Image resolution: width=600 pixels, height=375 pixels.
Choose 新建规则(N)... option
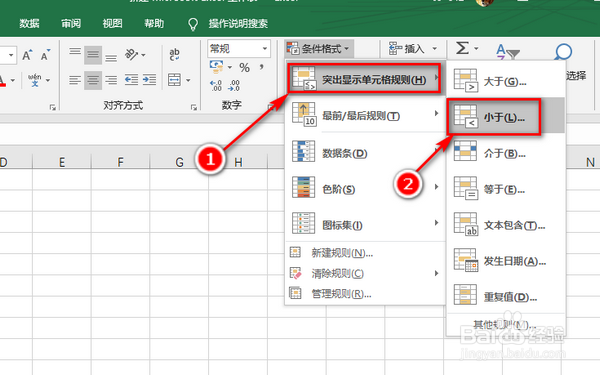(x=365, y=253)
